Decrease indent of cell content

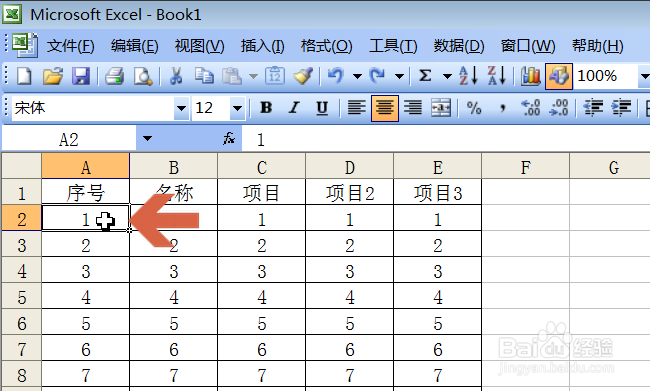[x=593, y=108]
